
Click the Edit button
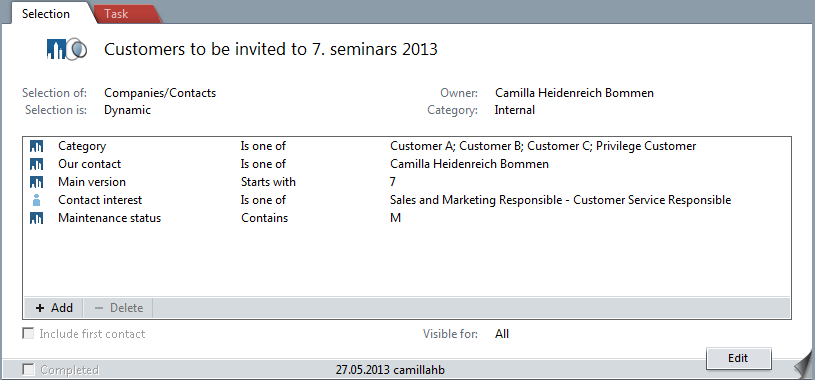tap(738, 358)
